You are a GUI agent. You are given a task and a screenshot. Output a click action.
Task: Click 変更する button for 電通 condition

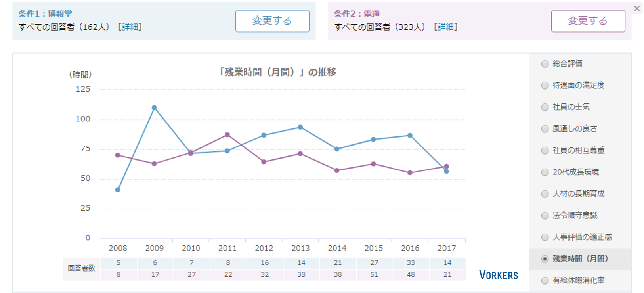click(588, 21)
